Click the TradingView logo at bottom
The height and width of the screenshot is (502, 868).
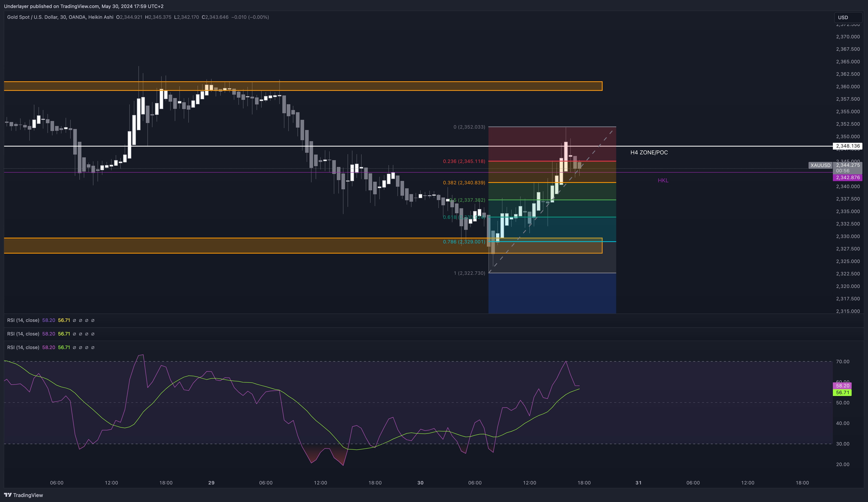tap(23, 495)
